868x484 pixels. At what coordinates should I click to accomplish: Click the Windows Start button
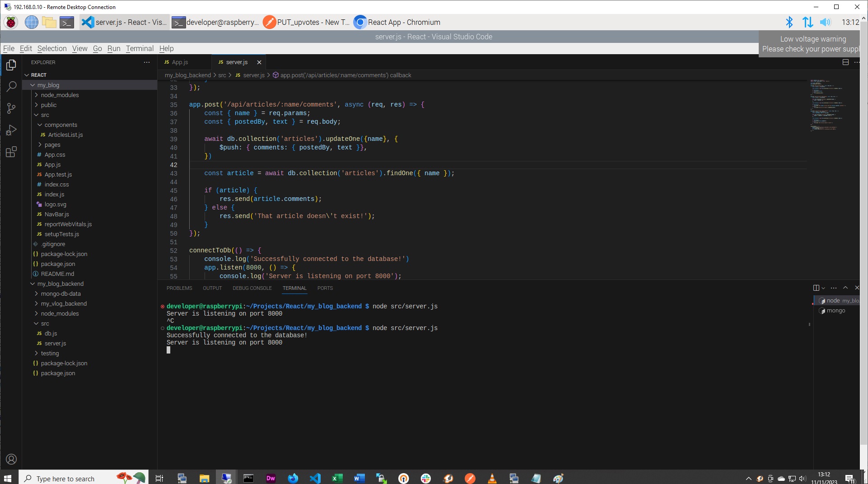[x=8, y=478]
